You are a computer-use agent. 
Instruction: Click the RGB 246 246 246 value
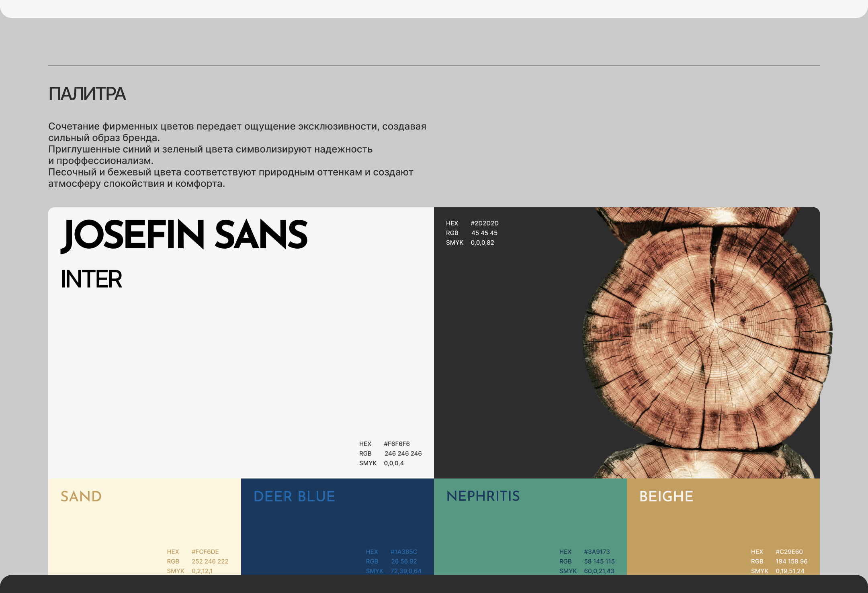click(x=403, y=454)
